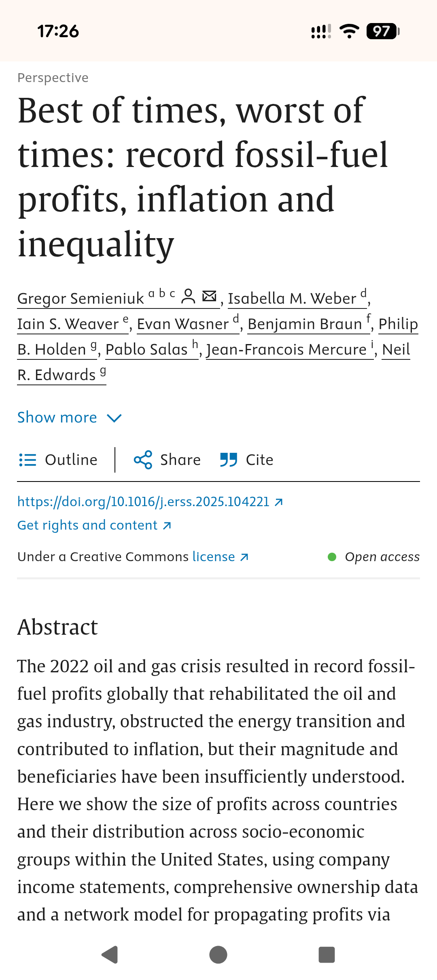Screen dimensions: 437x980
Task: Tap the Android recent apps square button
Action: (327, 955)
